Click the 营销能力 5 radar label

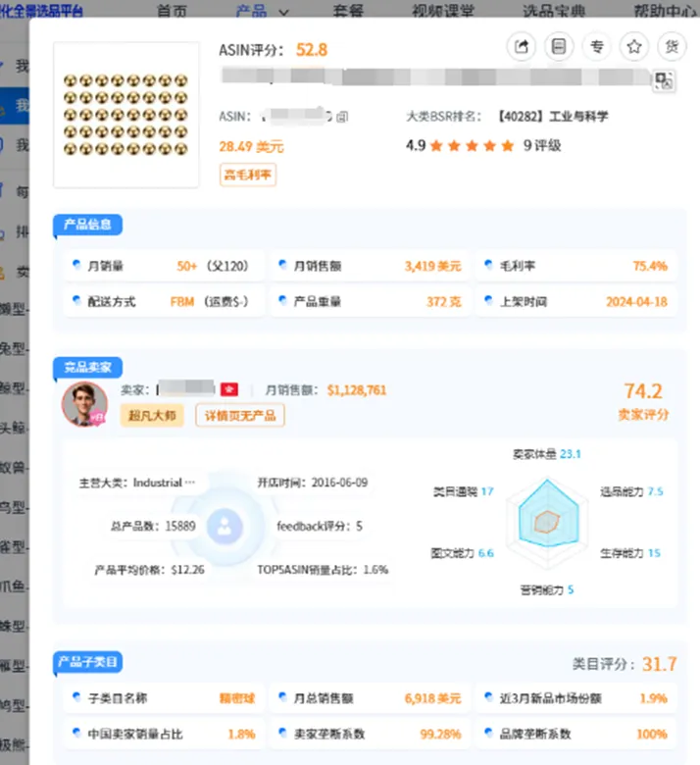pyautogui.click(x=547, y=590)
